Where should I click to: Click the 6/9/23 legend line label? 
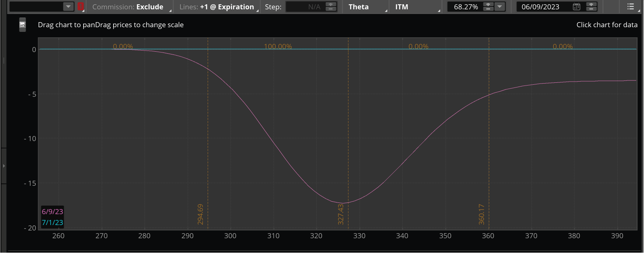(x=52, y=211)
